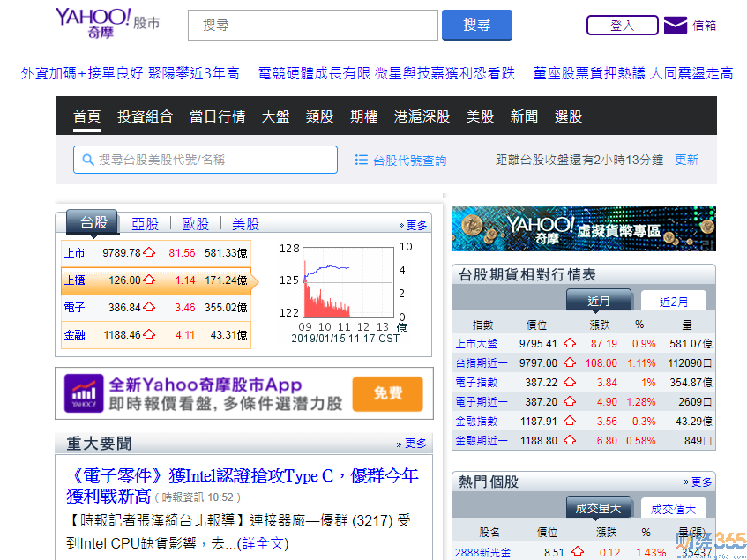
Task: Open 電子期近一 in futures table
Action: [x=482, y=402]
